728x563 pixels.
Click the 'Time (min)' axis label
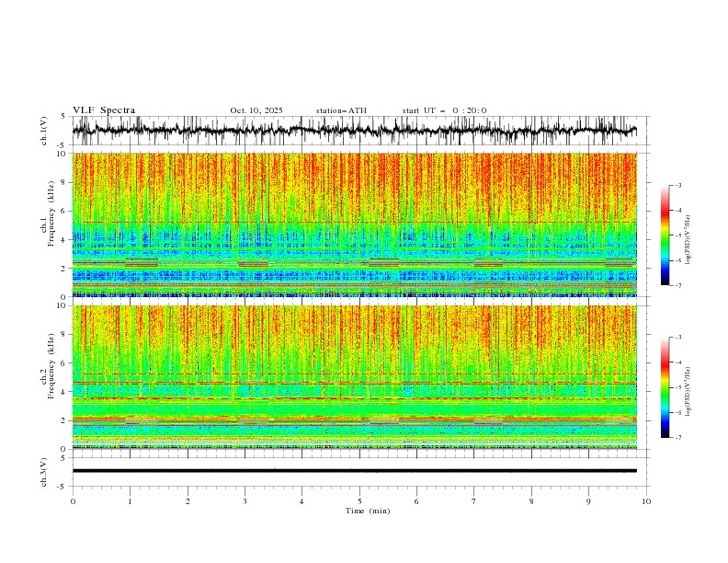(x=368, y=511)
